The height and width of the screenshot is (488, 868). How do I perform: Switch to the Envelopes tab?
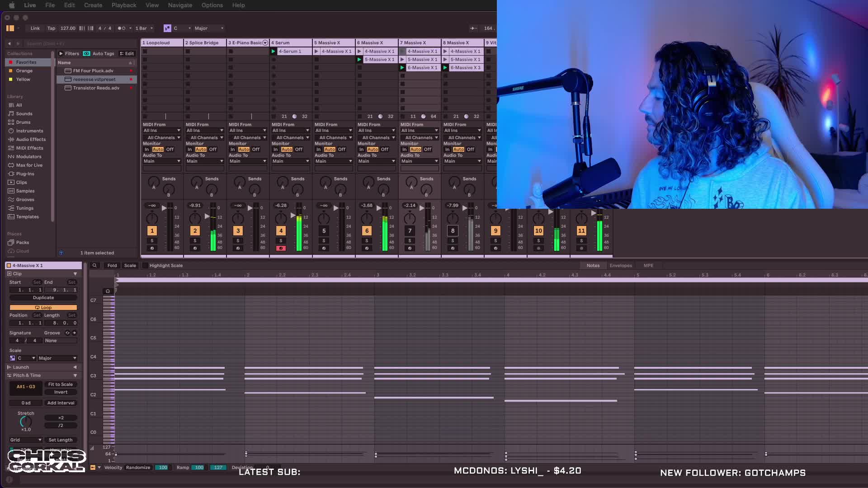[621, 265]
